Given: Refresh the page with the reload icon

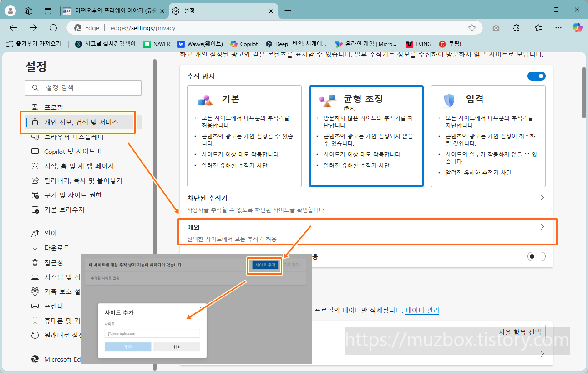Looking at the screenshot, I should (53, 28).
